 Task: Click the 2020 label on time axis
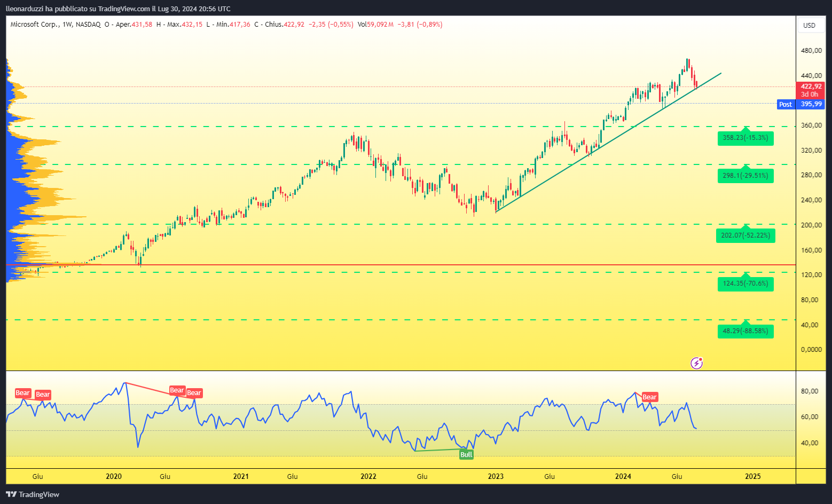(x=114, y=476)
